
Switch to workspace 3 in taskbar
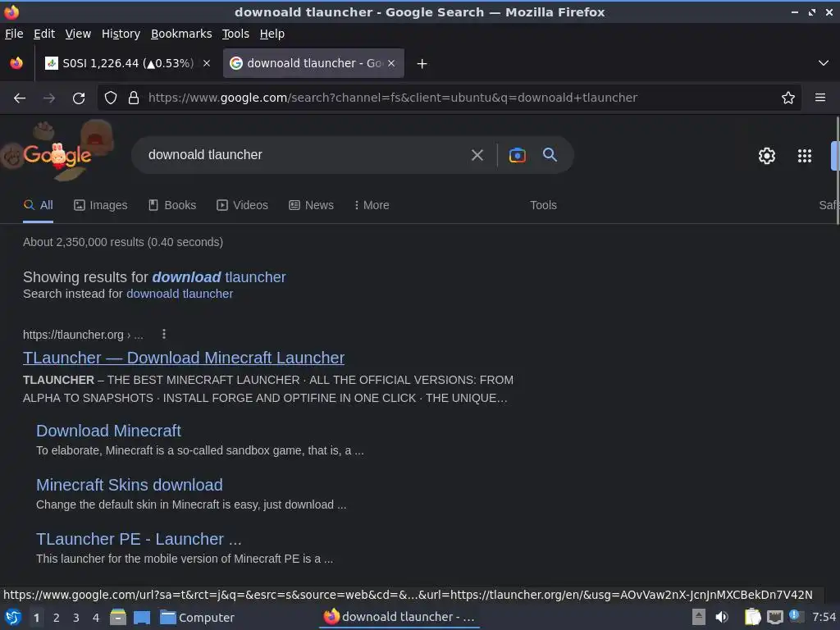pyautogui.click(x=76, y=618)
